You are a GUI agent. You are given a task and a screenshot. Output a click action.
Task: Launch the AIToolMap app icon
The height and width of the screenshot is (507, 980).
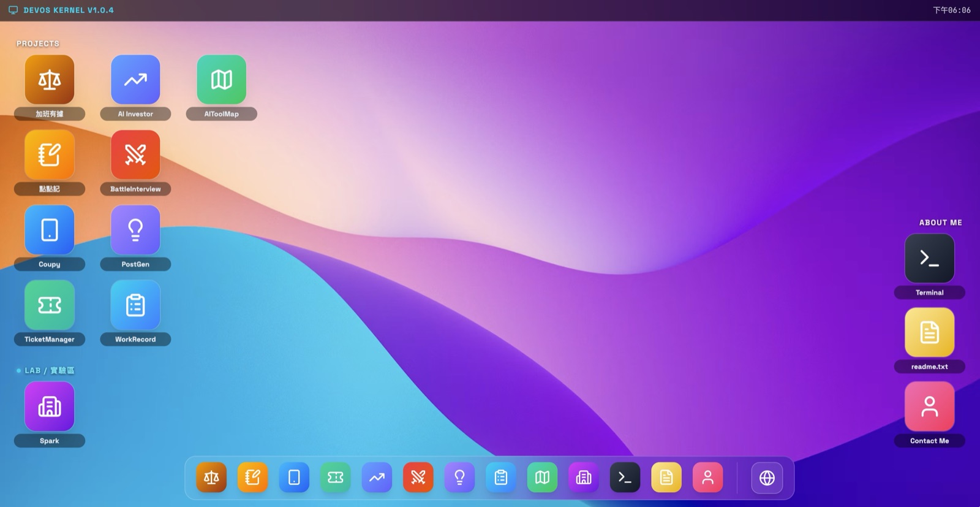point(221,80)
